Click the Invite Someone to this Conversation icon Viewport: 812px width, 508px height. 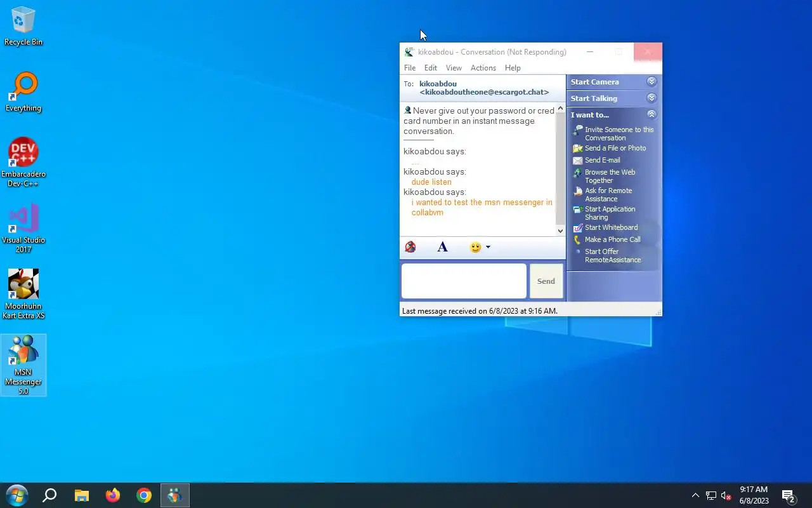pos(577,130)
